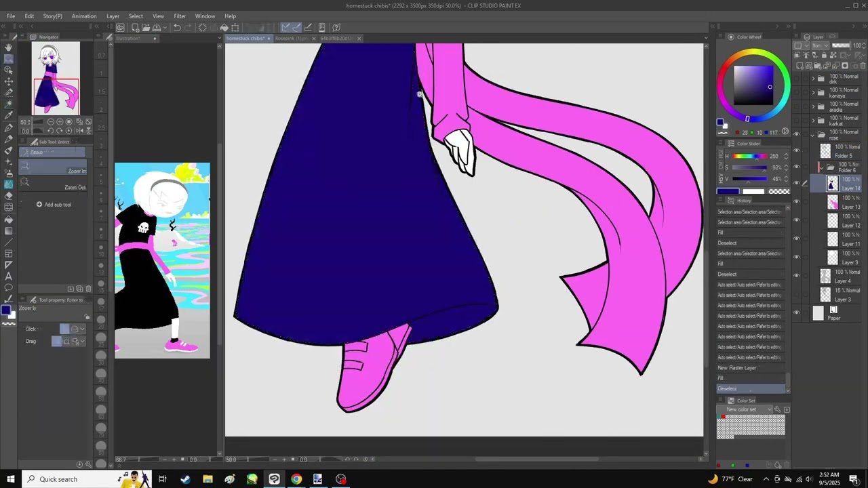Click Undo in the command bar

[x=177, y=27]
